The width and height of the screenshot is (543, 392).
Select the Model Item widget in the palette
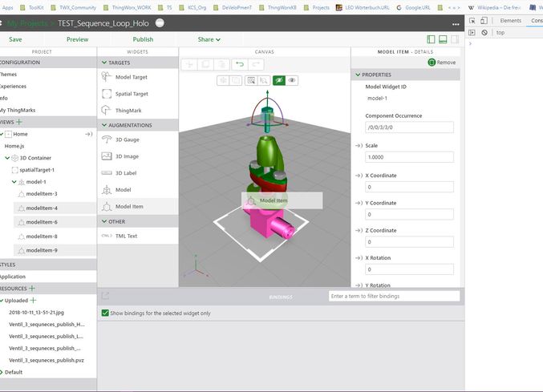click(138, 206)
